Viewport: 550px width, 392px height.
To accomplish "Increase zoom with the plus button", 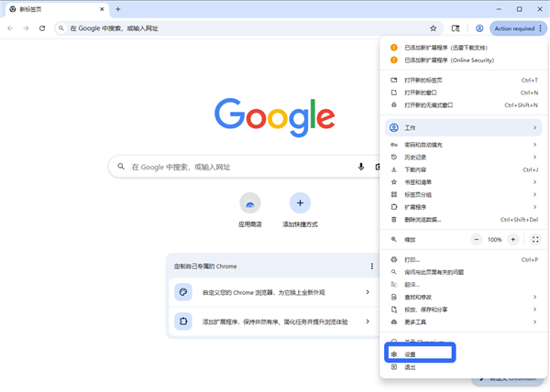I will click(x=512, y=240).
